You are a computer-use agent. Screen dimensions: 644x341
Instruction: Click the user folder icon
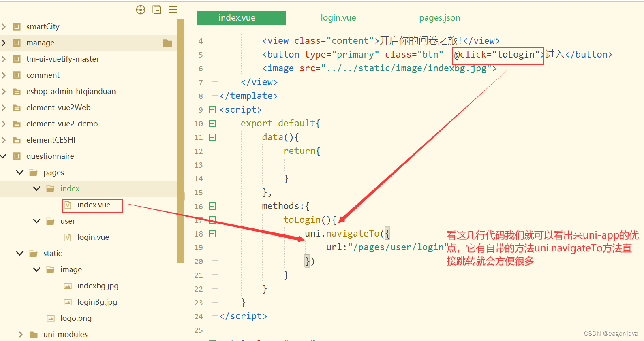point(51,221)
